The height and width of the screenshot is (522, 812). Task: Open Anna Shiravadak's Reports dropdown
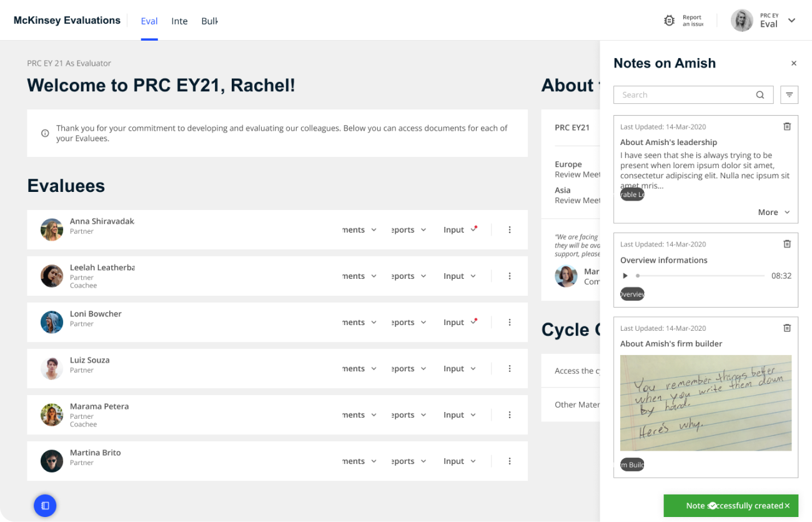[409, 230]
